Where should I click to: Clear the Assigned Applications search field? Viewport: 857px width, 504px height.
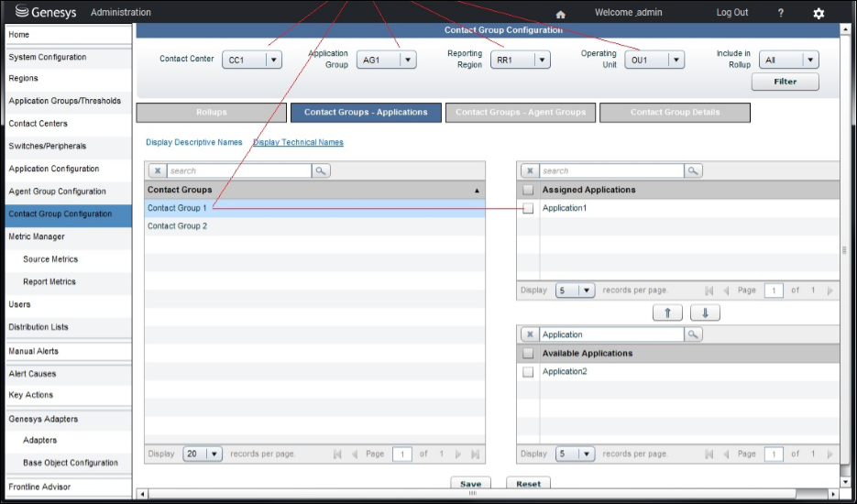click(530, 171)
